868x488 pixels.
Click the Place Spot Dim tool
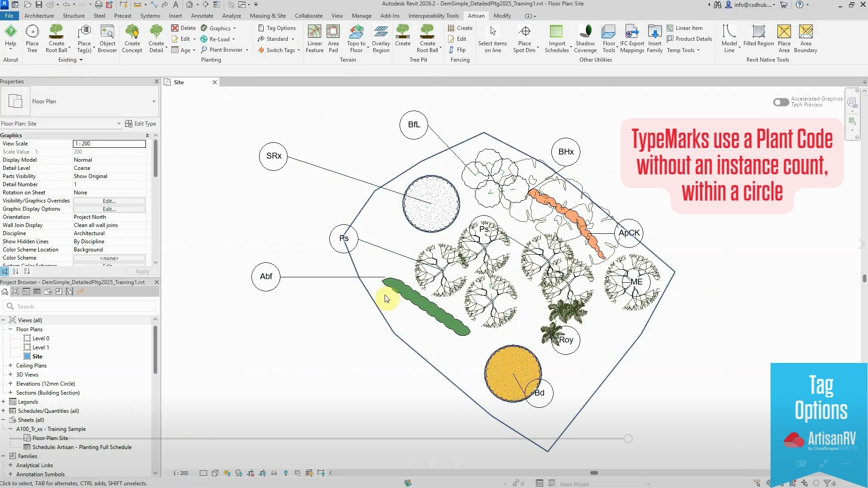[525, 33]
